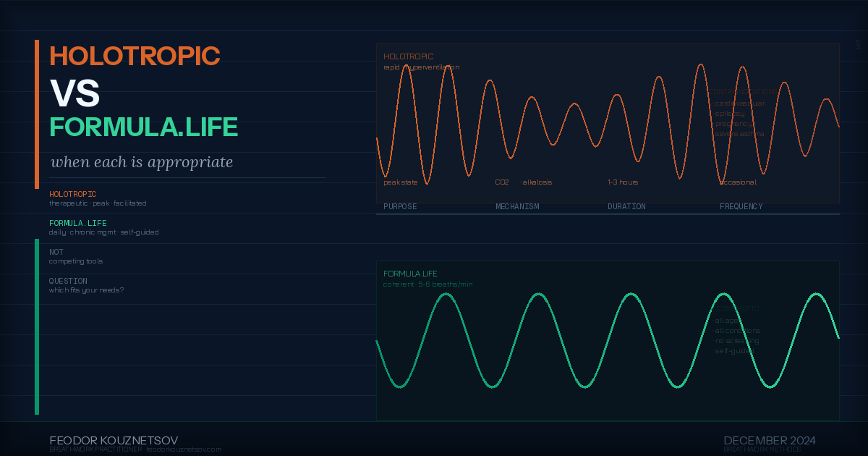Click the 'when each is appropriate' subtitle
Image resolution: width=868 pixels, height=456 pixels.
(142, 162)
